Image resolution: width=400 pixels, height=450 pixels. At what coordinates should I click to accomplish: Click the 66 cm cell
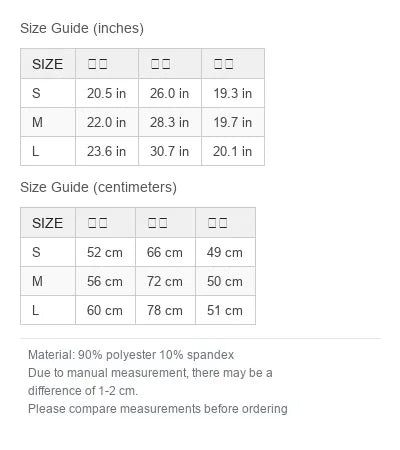tap(165, 252)
